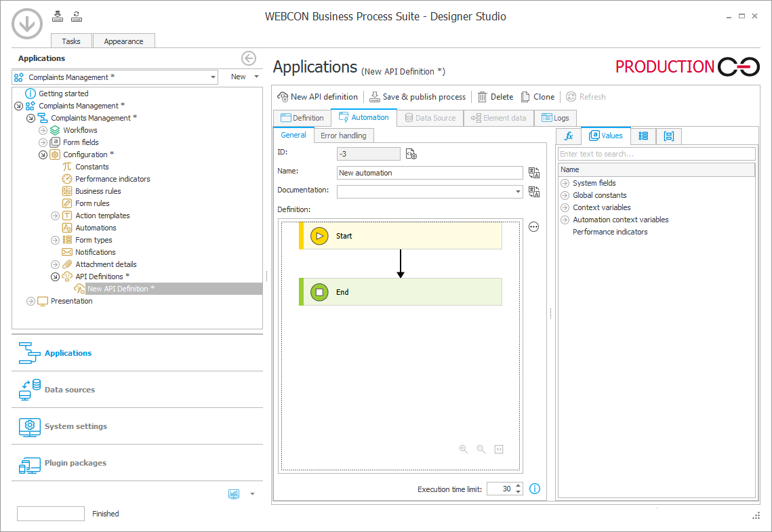772x532 pixels.
Task: Expand the Form types node
Action: (x=55, y=240)
